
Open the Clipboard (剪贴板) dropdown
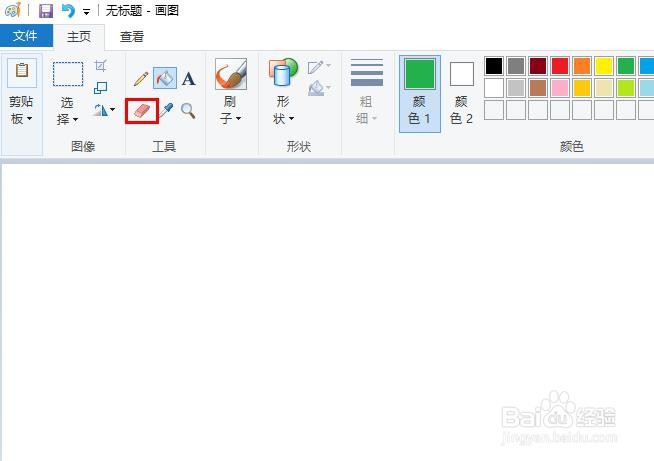(x=21, y=110)
